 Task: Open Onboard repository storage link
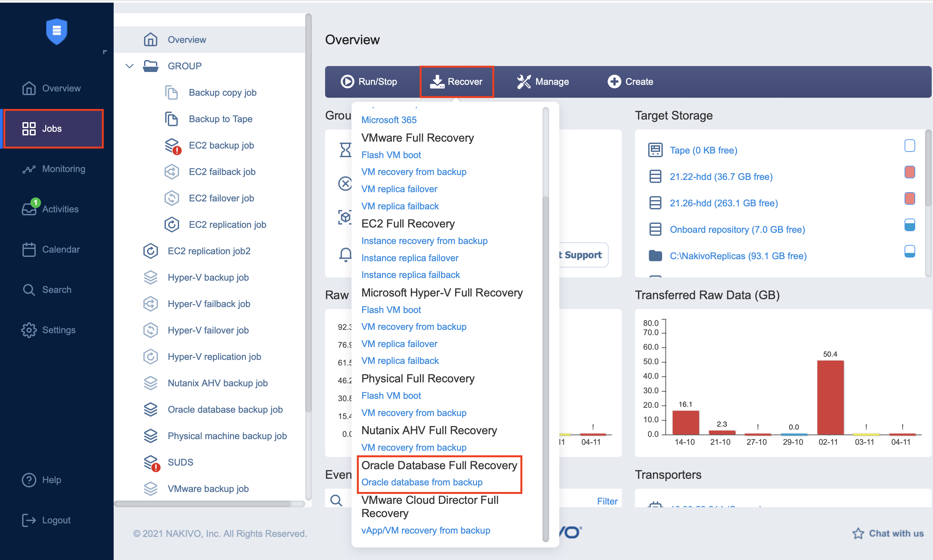click(x=737, y=229)
